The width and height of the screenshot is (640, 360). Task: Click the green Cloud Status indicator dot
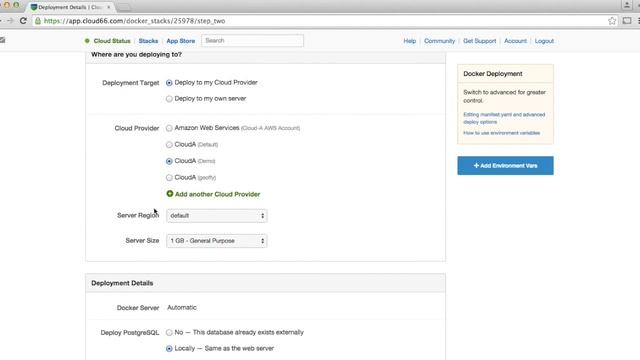coord(87,41)
